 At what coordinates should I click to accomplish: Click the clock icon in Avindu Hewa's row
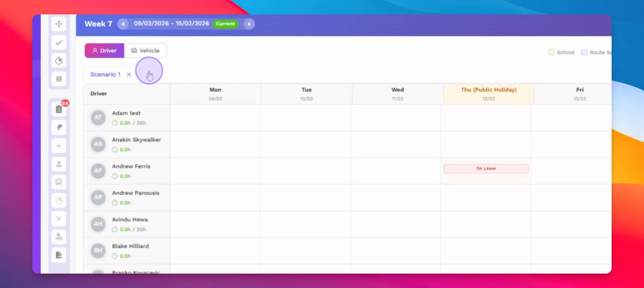tap(115, 230)
